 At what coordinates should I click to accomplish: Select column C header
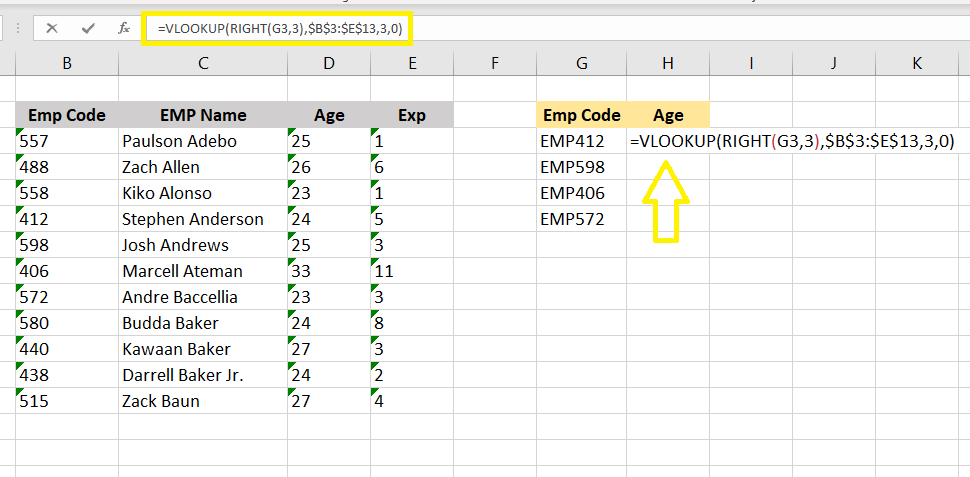(x=203, y=62)
